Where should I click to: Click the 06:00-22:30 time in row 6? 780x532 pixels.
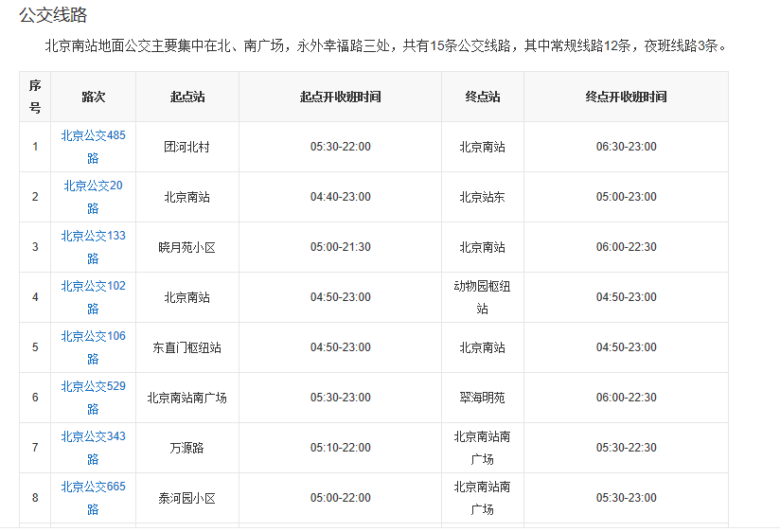(x=627, y=398)
